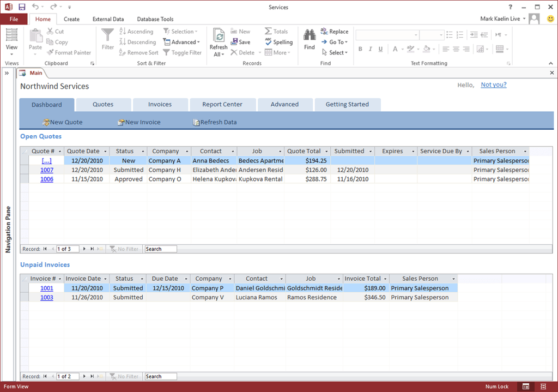Click Remove Sort
Image resolution: width=558 pixels, height=392 pixels.
pos(139,52)
